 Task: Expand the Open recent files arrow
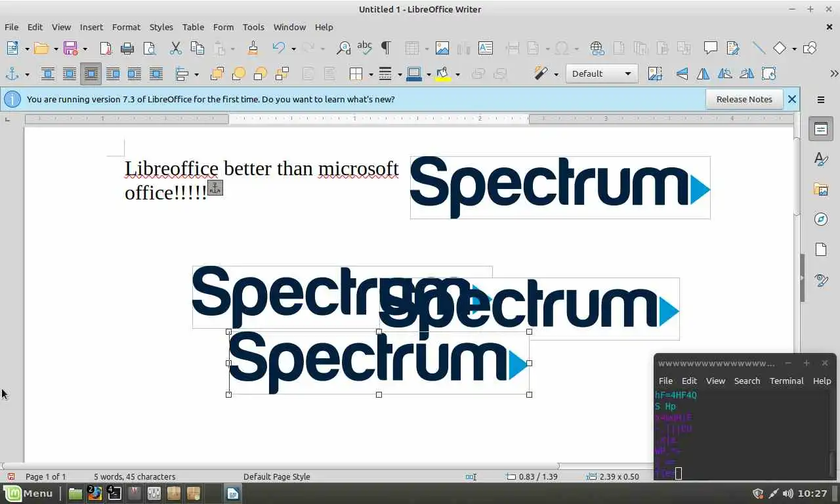tap(56, 49)
